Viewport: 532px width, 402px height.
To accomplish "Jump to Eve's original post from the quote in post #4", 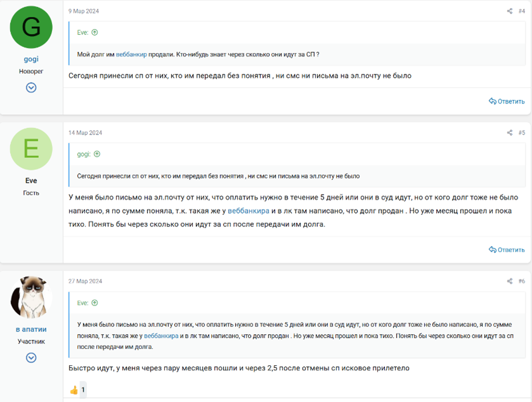I will (94, 32).
